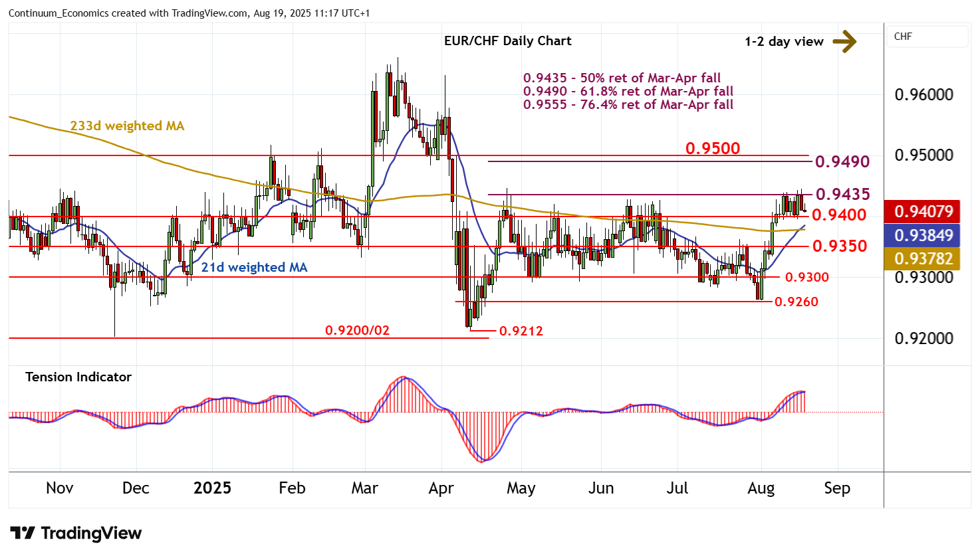The image size is (980, 558).
Task: Click the 0.95000 price axis tick
Action: coord(923,155)
